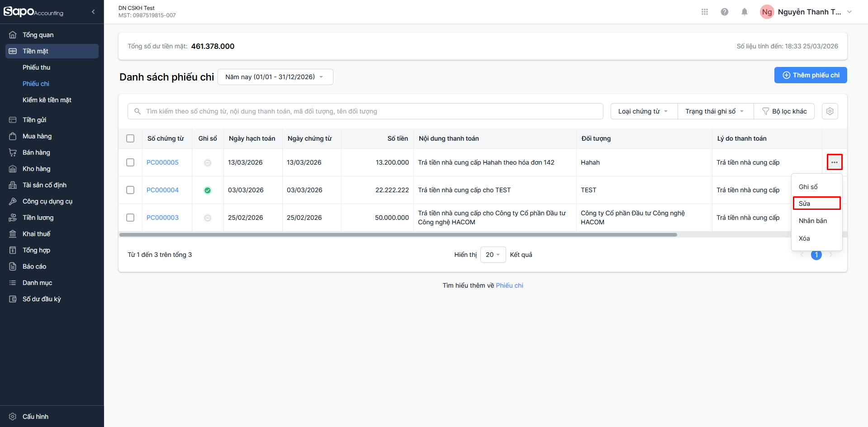Open the apps grid launcher
This screenshot has height=427, width=868.
[704, 12]
